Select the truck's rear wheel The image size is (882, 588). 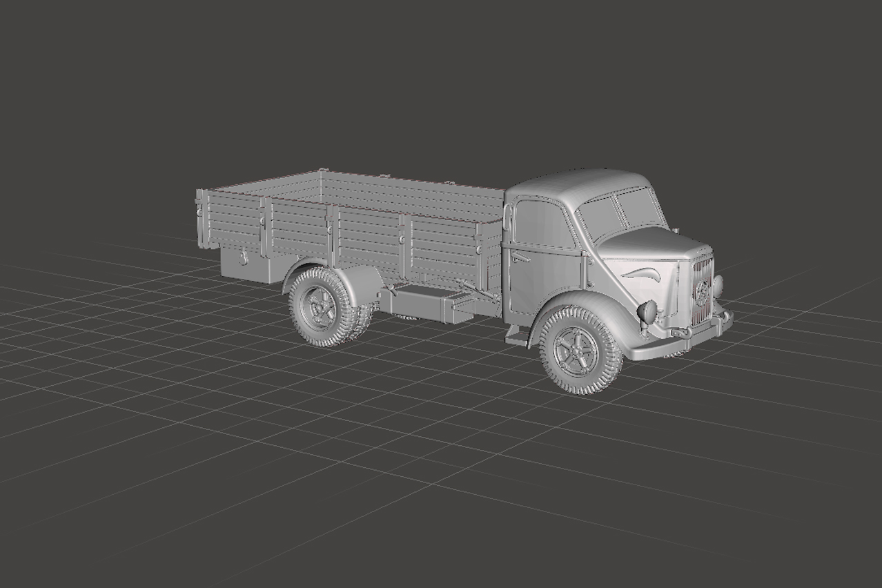(321, 306)
